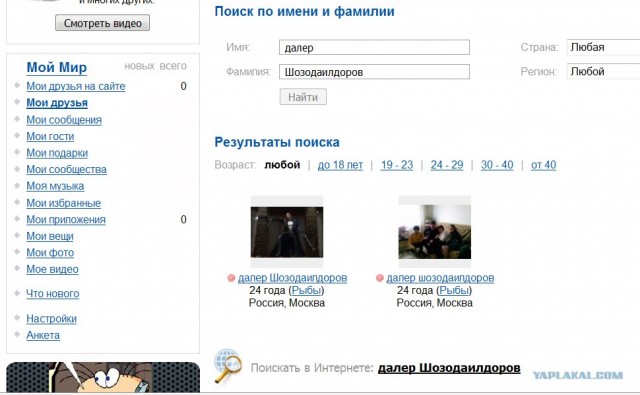Click the 0 count next to Мои друзья на сайте
Screen dimensions: 640x395
[x=184, y=86]
